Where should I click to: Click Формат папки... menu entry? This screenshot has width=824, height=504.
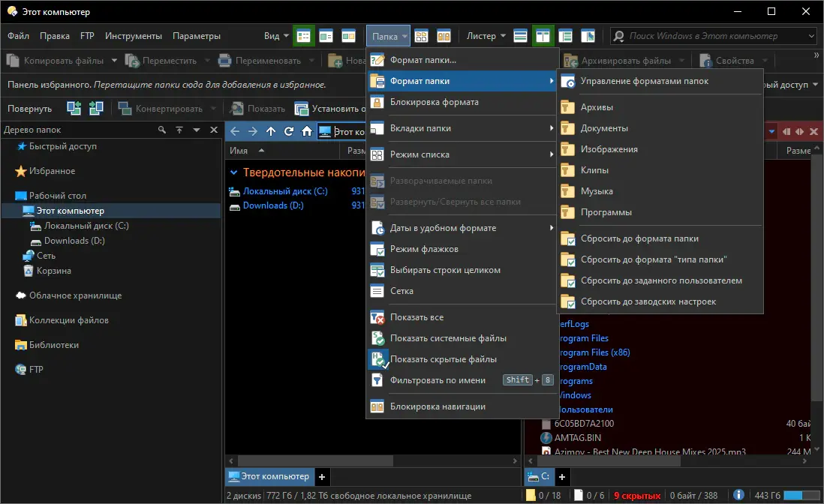[x=462, y=60]
